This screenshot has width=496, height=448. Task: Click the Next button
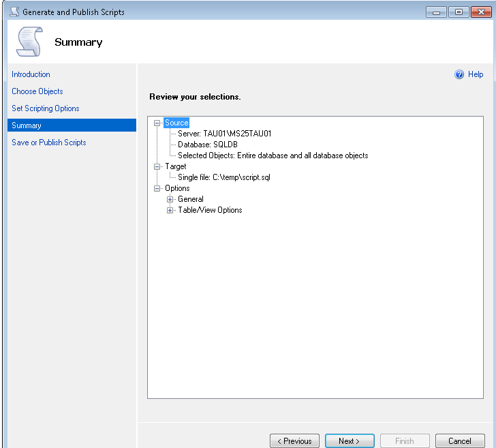350,440
